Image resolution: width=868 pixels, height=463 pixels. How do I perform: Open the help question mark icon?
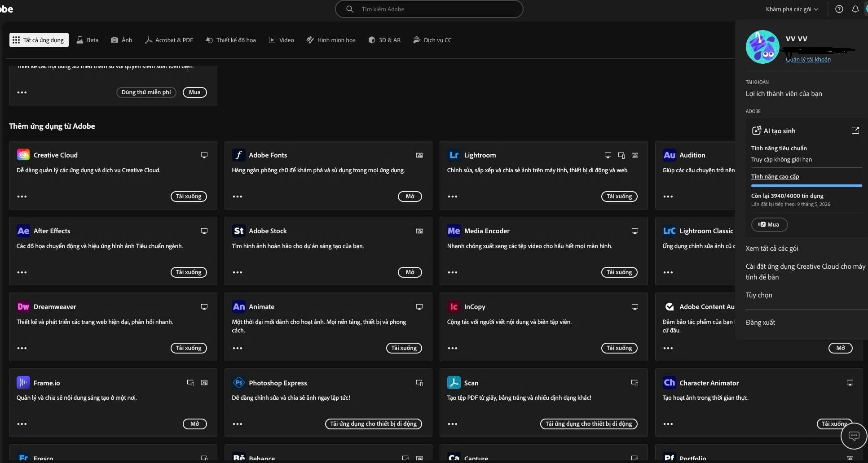(839, 9)
